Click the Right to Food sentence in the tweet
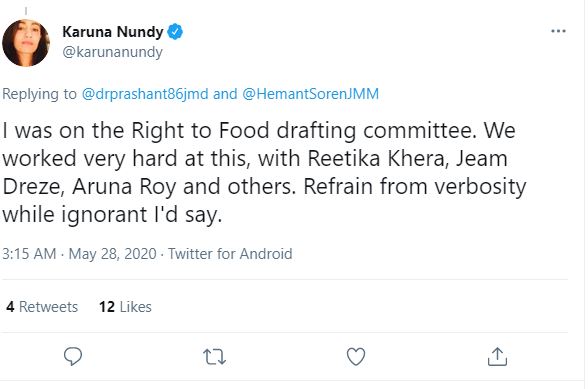 point(240,131)
